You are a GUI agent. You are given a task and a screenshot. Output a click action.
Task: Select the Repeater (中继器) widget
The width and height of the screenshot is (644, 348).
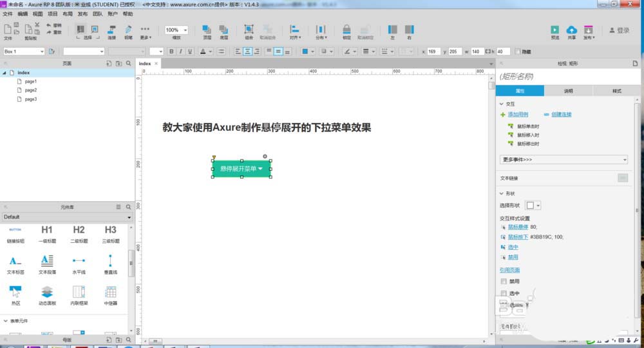[111, 296]
